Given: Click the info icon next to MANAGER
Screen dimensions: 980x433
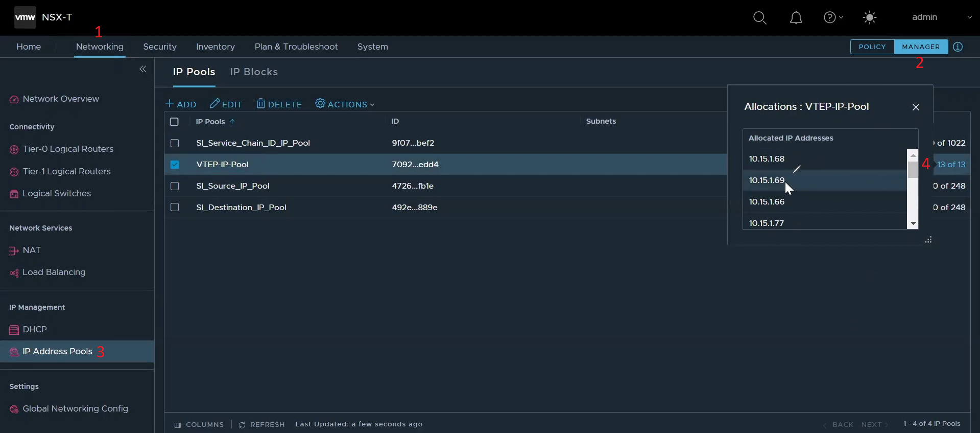Looking at the screenshot, I should point(958,47).
